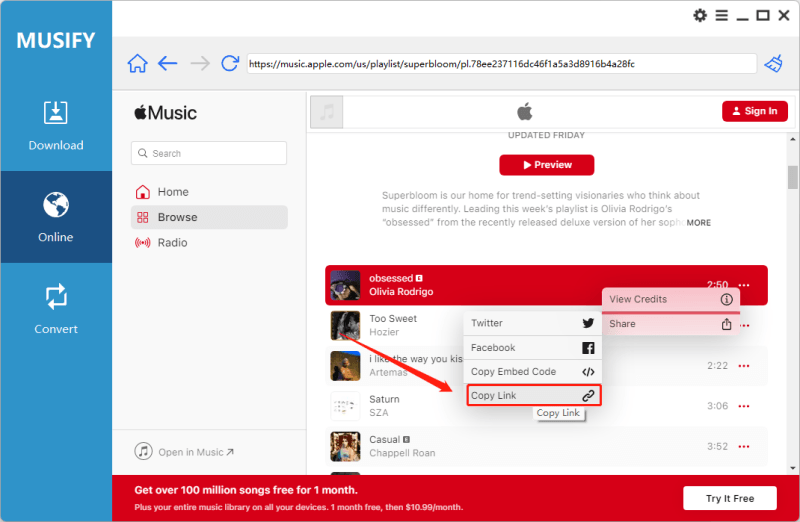Click the Open in Music link
The image size is (800, 522).
(184, 452)
